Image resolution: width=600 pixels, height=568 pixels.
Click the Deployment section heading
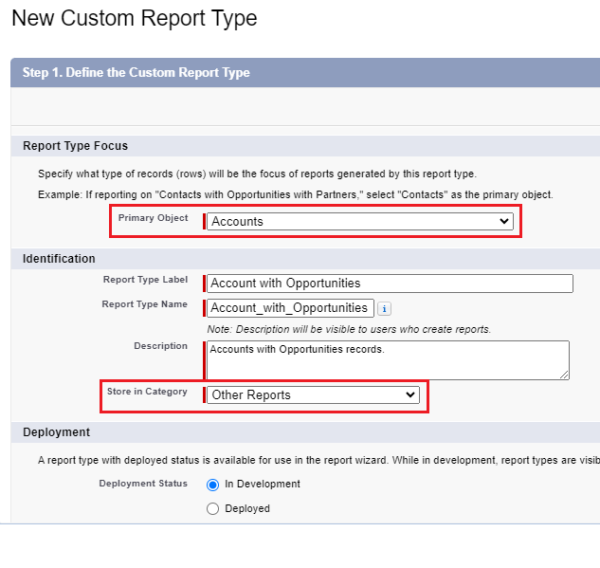pos(56,432)
